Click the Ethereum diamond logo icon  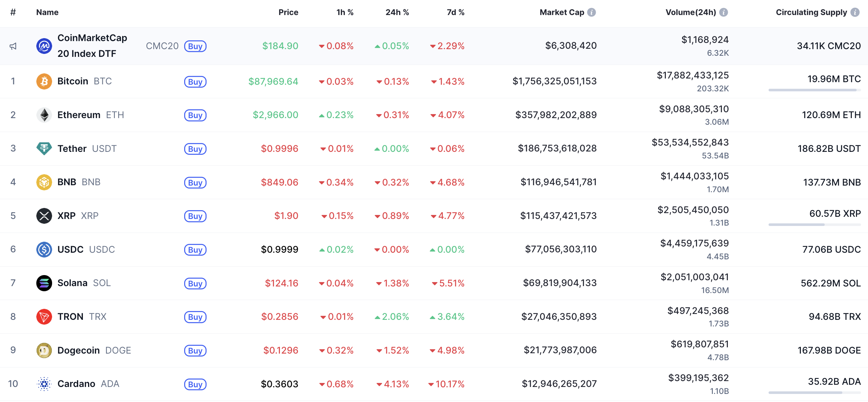click(x=44, y=115)
